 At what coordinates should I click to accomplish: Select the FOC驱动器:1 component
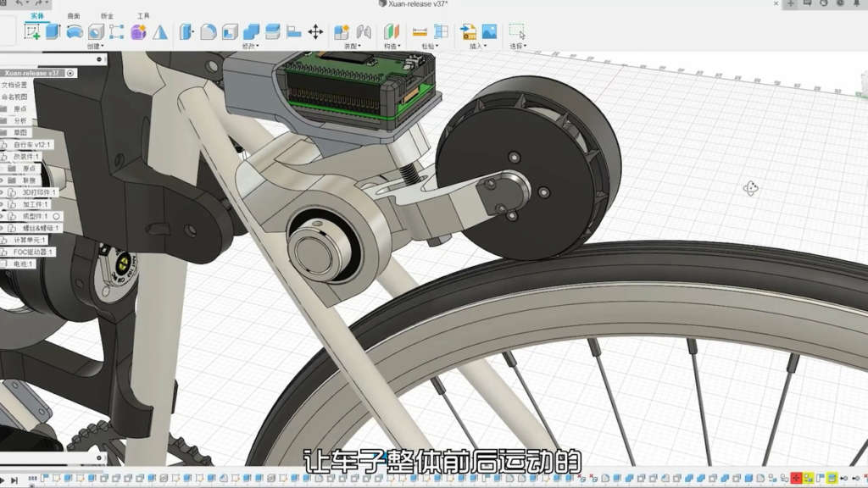(x=33, y=252)
